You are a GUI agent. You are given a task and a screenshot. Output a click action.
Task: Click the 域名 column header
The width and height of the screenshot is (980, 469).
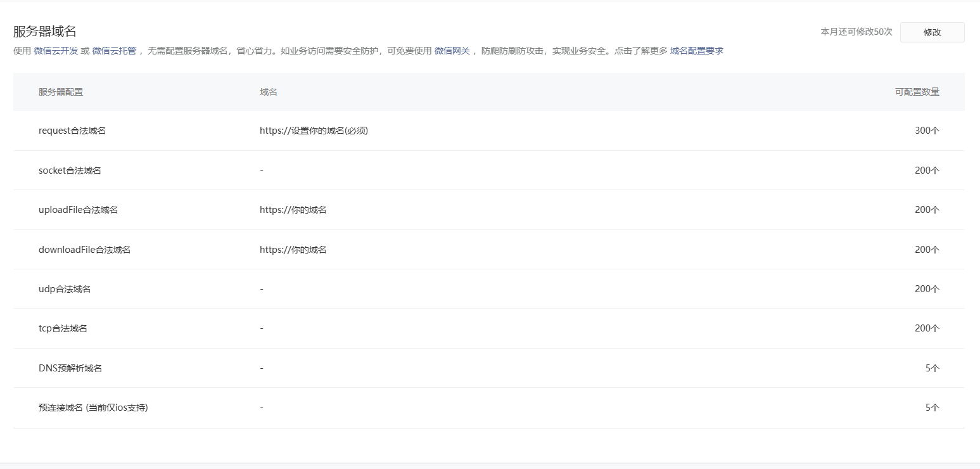click(x=269, y=92)
